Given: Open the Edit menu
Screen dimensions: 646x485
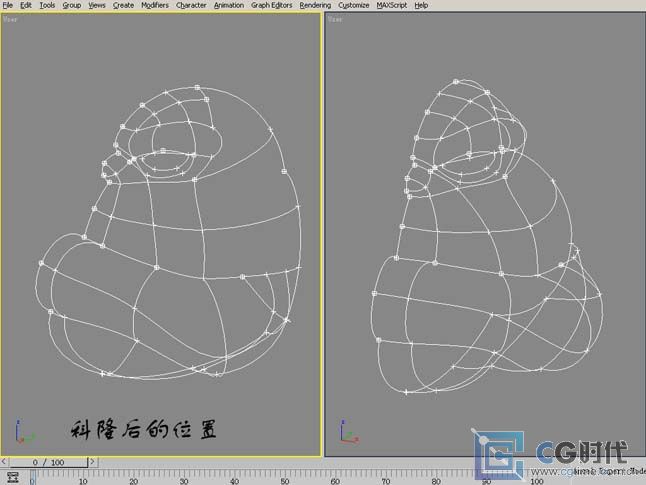Looking at the screenshot, I should 26,5.
